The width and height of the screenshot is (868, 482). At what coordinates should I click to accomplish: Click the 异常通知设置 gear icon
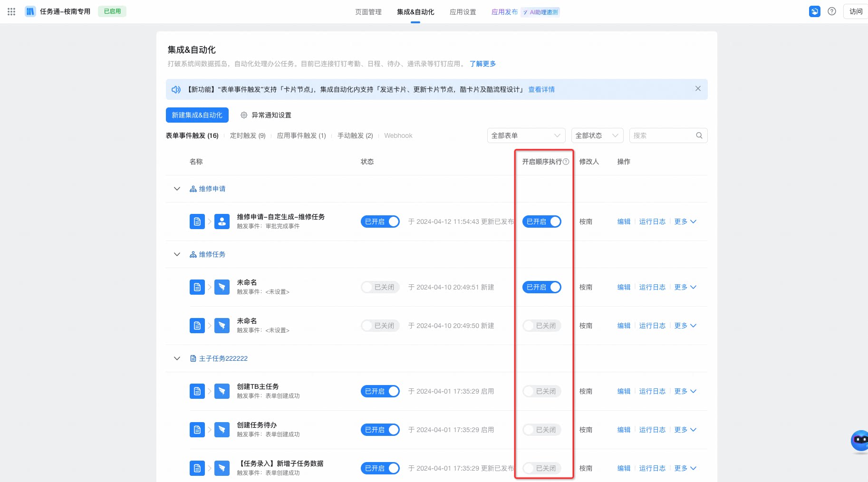click(244, 115)
